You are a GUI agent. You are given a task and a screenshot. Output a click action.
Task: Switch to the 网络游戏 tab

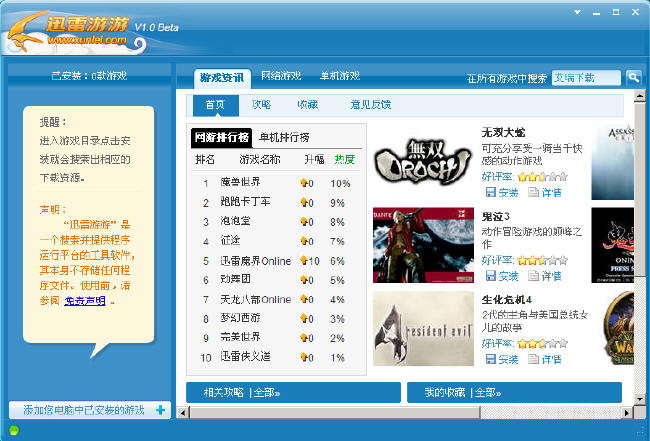tap(281, 76)
